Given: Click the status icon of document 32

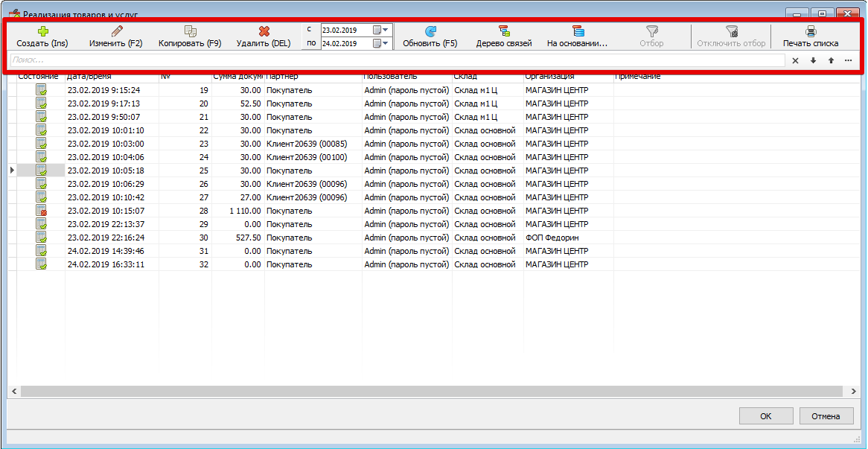Looking at the screenshot, I should 41,264.
